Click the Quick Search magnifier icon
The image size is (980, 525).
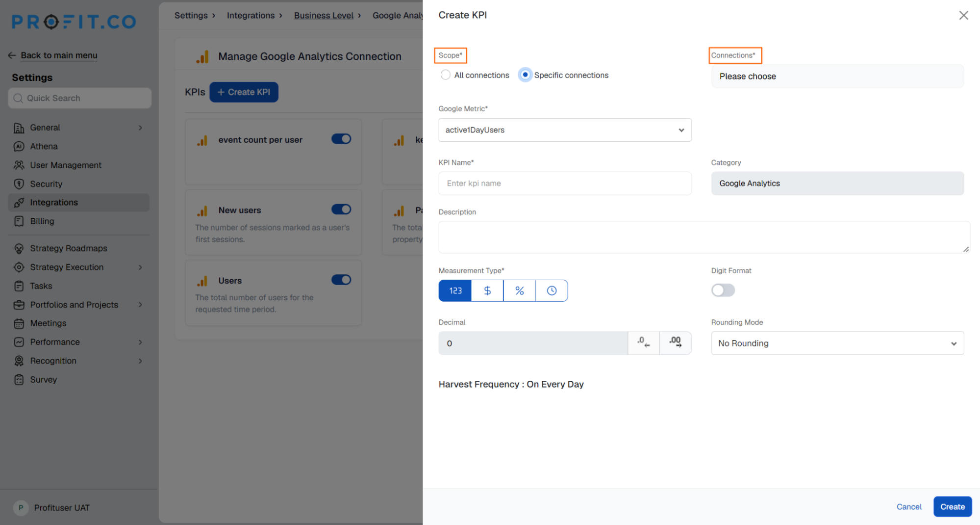click(x=18, y=98)
